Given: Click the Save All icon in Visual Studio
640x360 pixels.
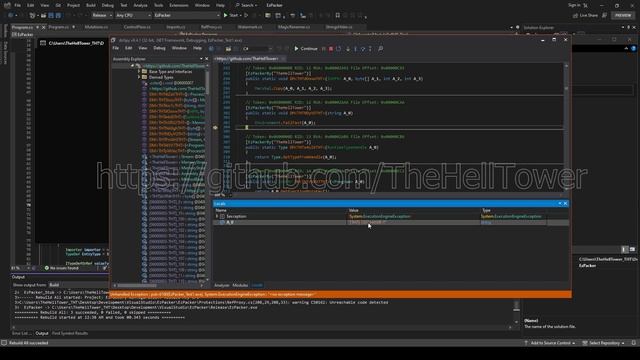Looking at the screenshot, I should point(58,15).
